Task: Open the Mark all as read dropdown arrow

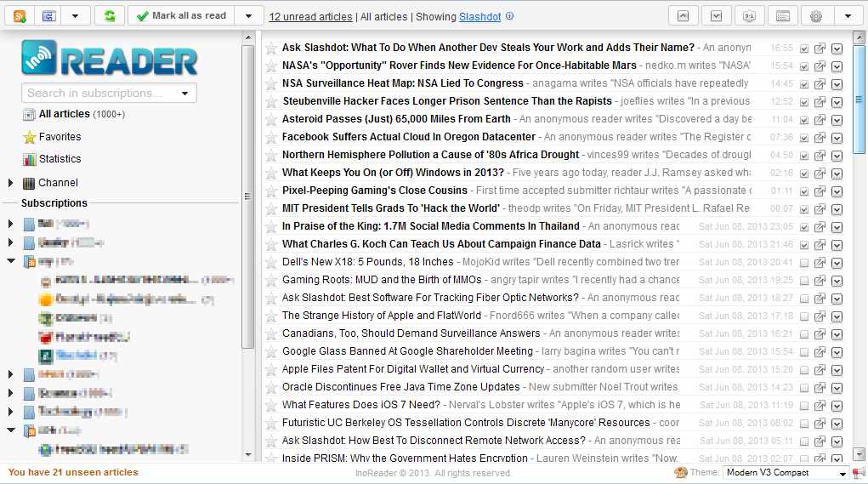Action: point(247,16)
